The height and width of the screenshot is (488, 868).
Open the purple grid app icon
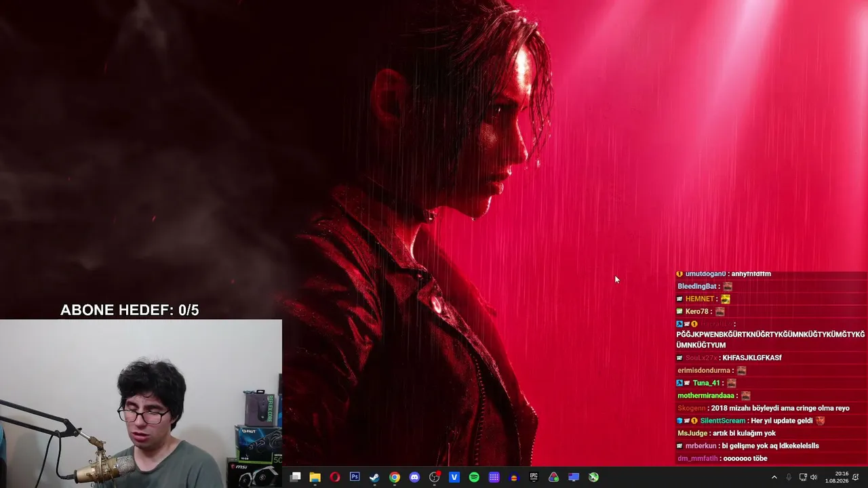point(494,477)
